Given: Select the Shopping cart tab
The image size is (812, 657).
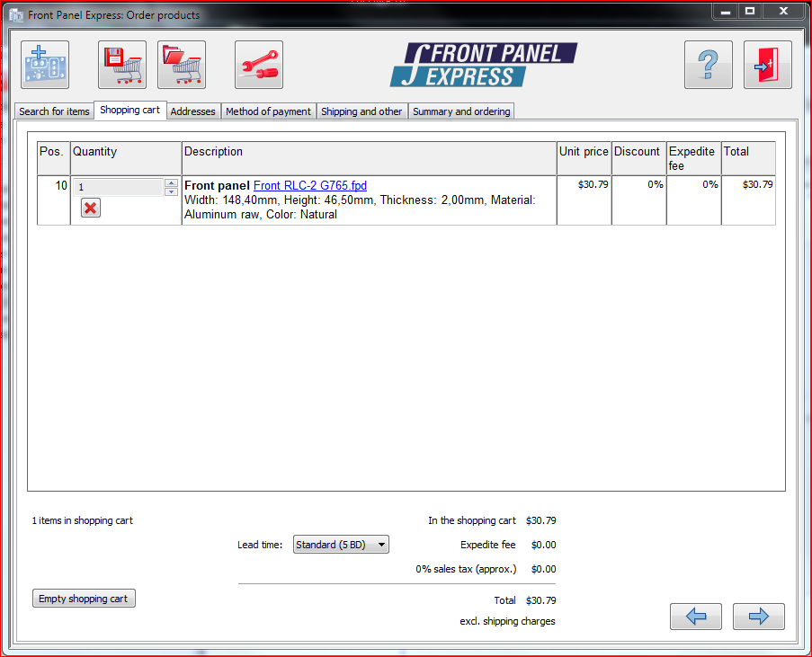Looking at the screenshot, I should pyautogui.click(x=130, y=110).
